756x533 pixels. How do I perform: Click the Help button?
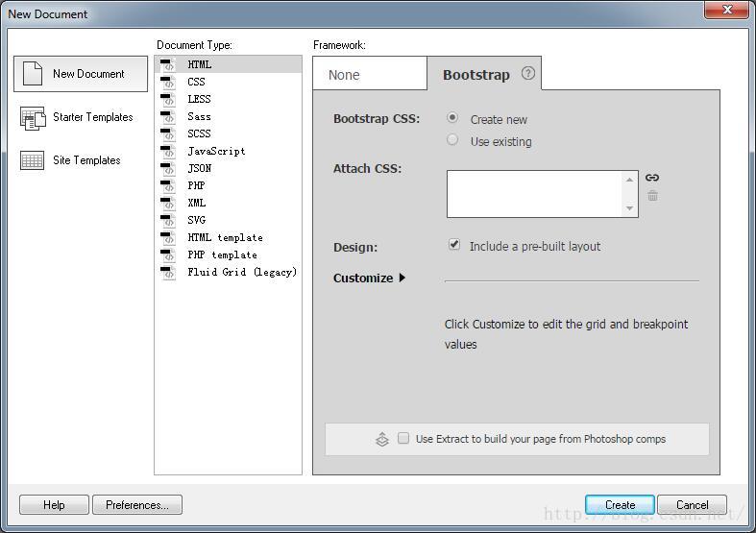(x=54, y=504)
